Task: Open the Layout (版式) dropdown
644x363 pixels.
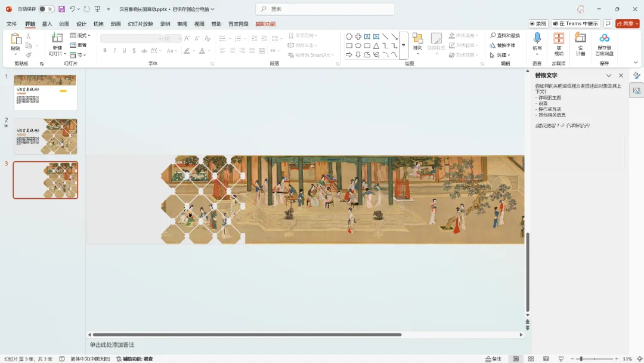Action: (x=80, y=36)
